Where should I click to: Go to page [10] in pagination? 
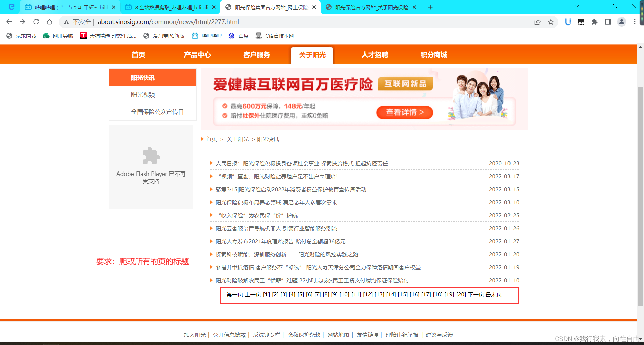pos(344,294)
